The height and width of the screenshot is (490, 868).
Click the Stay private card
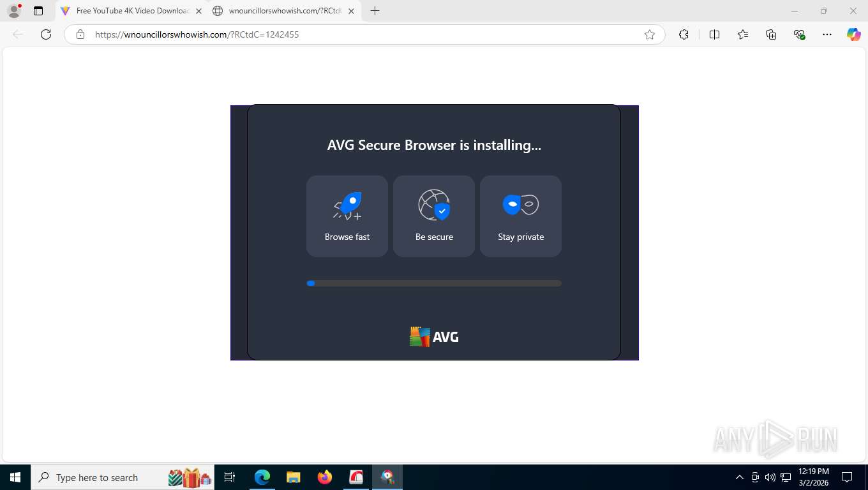click(521, 216)
